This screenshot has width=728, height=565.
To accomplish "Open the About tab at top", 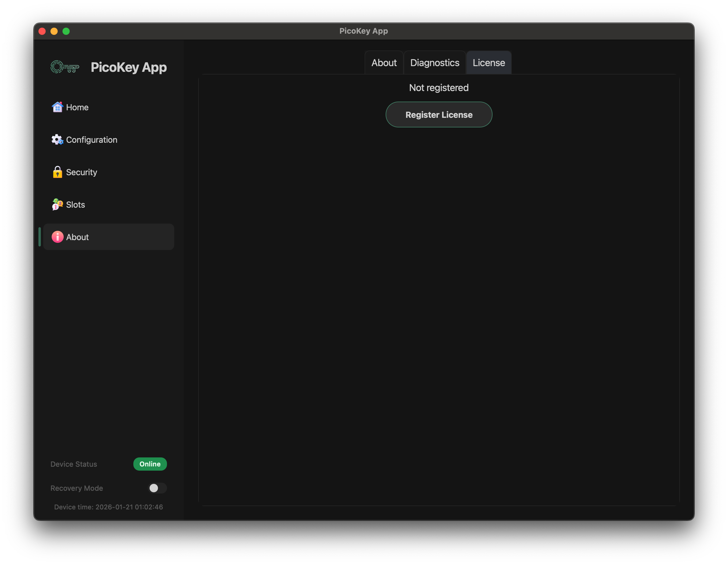I will 384,63.
